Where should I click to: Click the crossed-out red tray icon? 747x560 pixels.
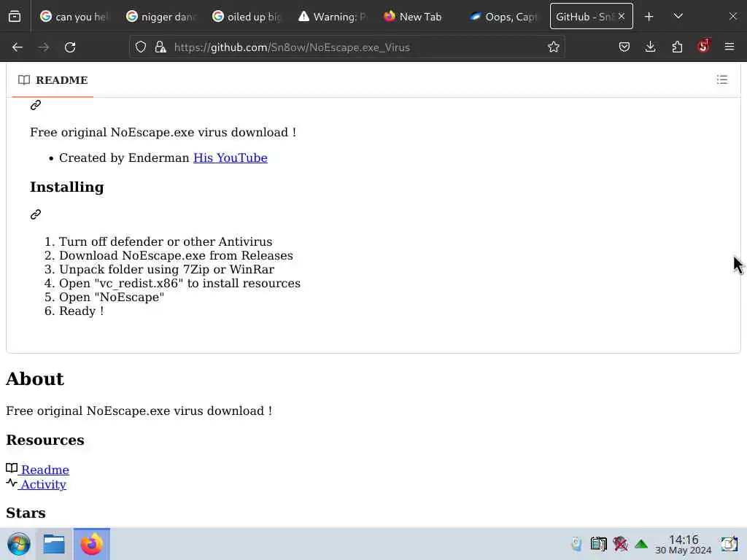(x=620, y=543)
